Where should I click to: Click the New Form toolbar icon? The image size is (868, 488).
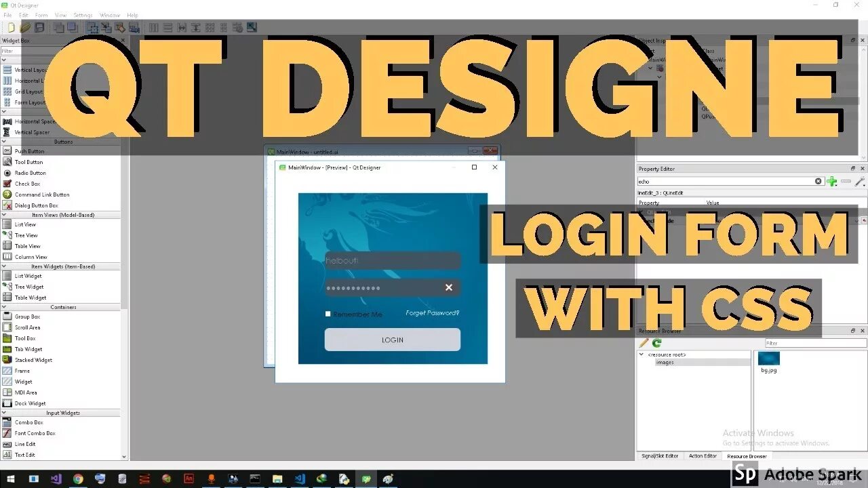point(11,28)
